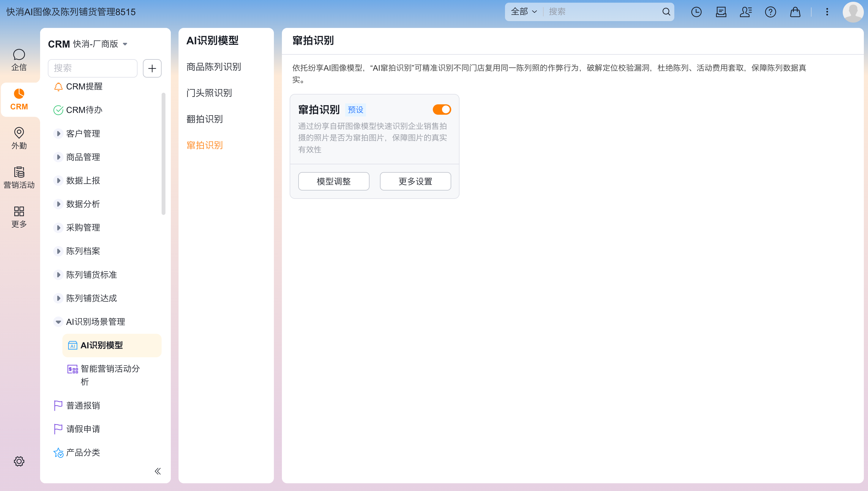Click the shopping bag icon in header

click(x=795, y=12)
